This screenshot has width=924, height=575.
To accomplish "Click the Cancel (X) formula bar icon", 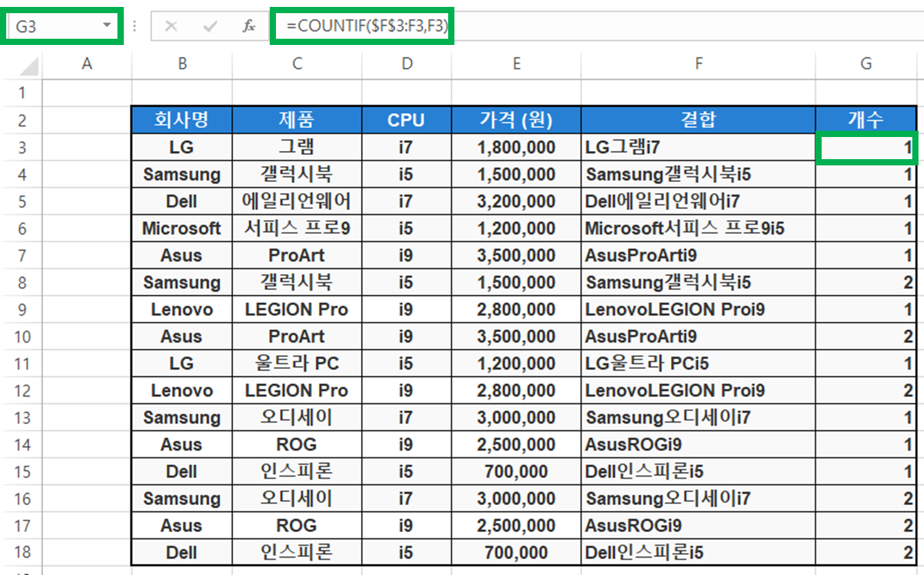I will [171, 26].
